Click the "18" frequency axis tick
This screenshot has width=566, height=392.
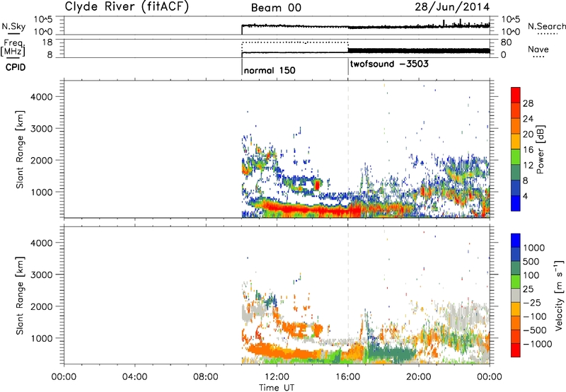click(47, 42)
